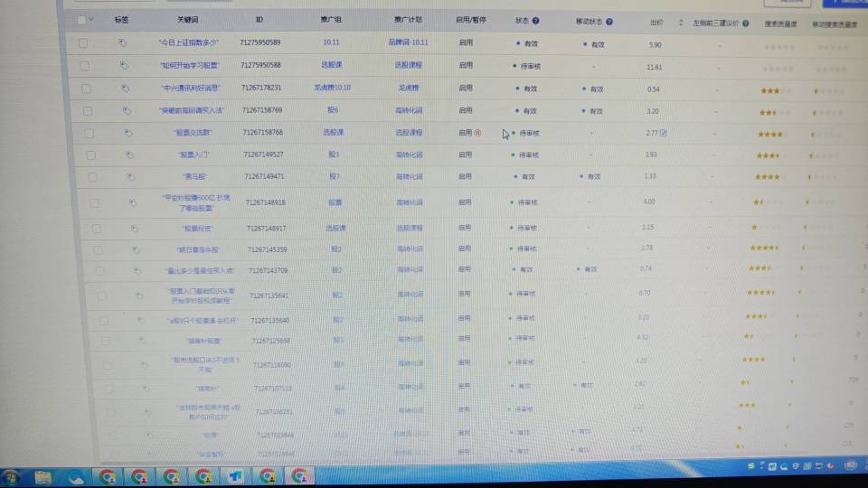Click the 关键词 column header

tap(188, 19)
